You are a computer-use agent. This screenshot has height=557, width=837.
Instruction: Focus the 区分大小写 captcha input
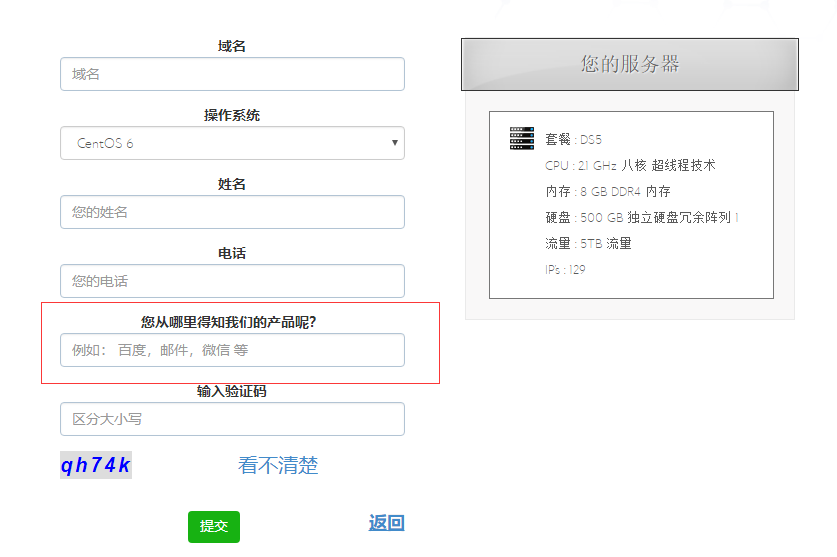click(x=232, y=419)
